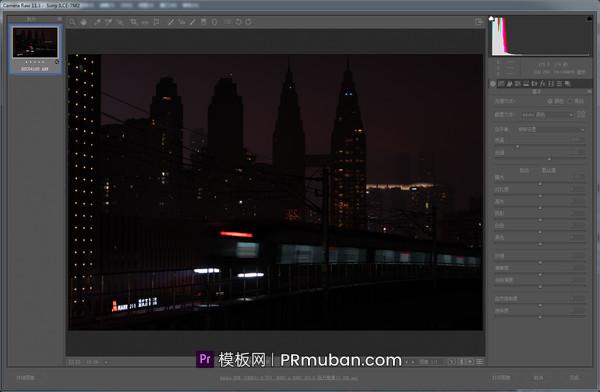The image size is (600, 392).
Task: Copy current settings to Before icon
Action: pyautogui.click(x=470, y=362)
